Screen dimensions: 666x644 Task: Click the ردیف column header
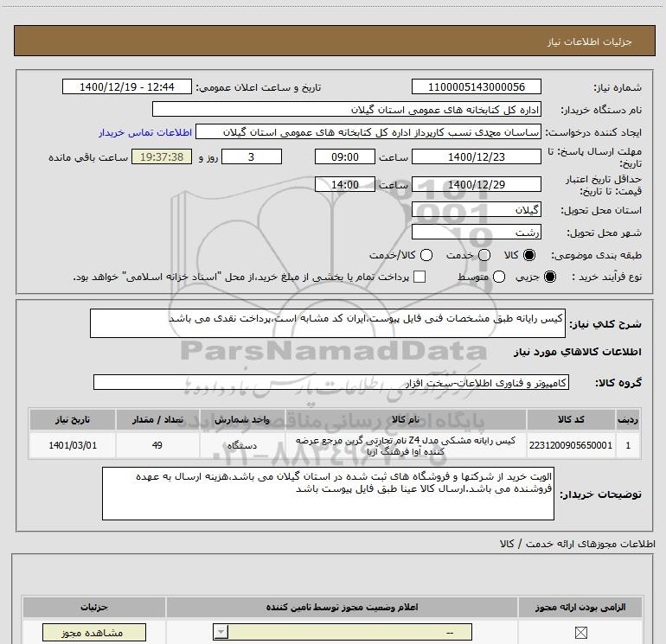628,419
